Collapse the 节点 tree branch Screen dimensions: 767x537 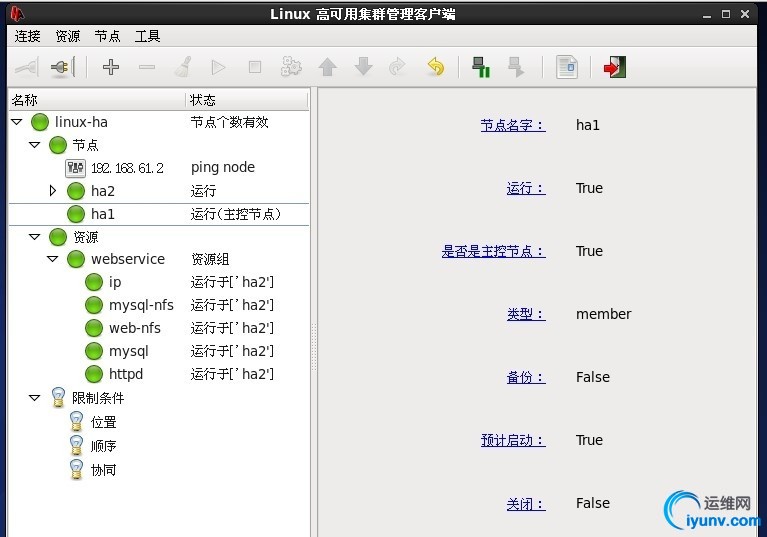coord(35,145)
